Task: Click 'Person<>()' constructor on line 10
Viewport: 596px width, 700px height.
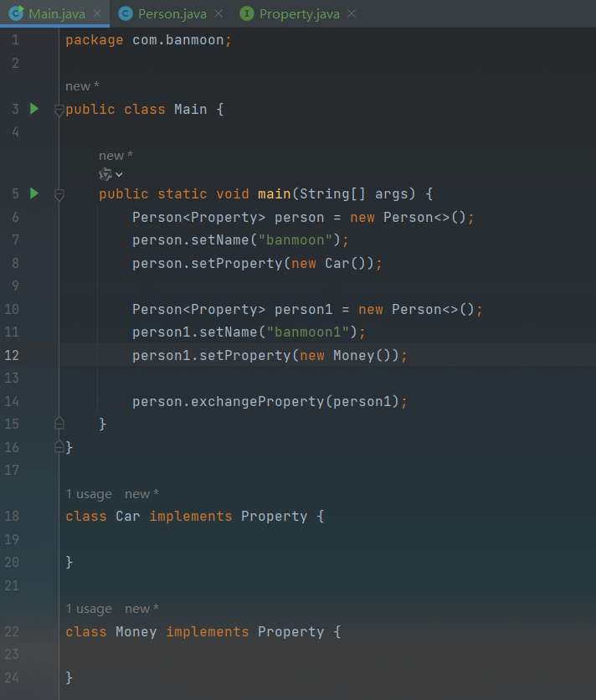Action: pyautogui.click(x=433, y=309)
